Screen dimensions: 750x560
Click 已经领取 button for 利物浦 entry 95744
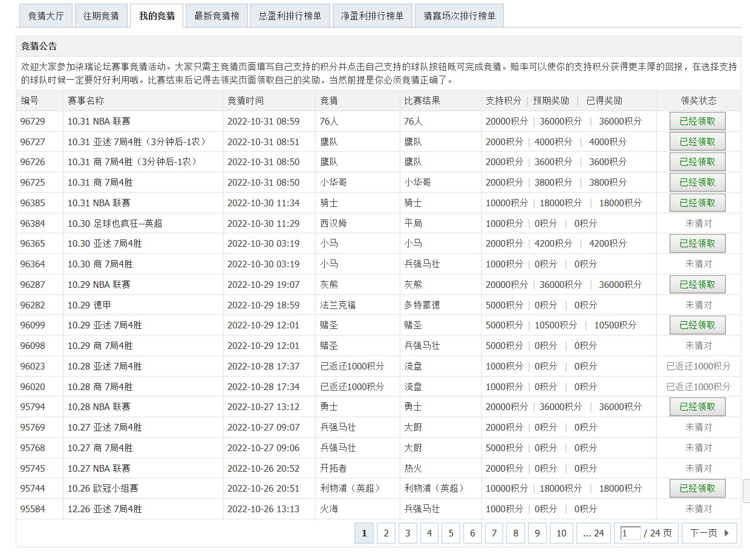697,489
